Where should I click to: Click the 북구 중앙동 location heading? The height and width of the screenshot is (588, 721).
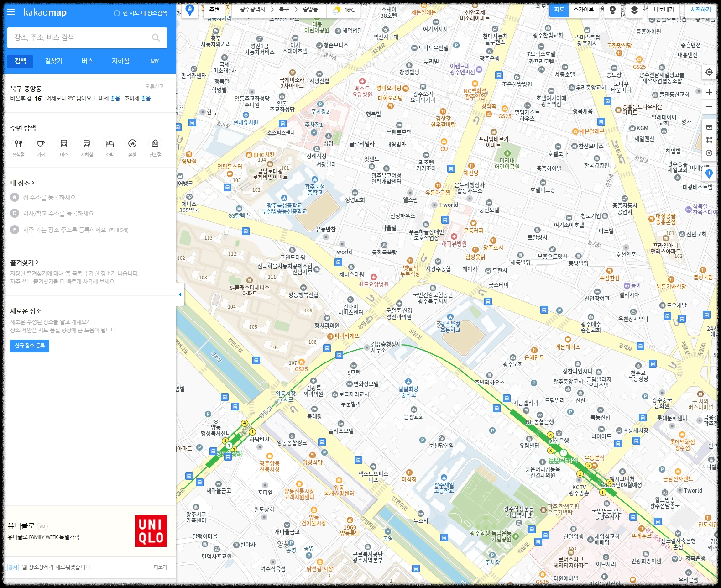26,89
